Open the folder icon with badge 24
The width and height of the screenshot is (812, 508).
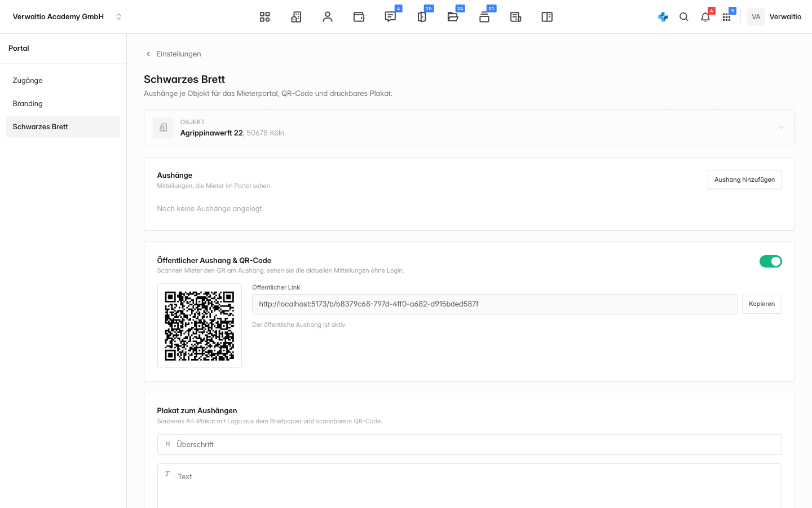(453, 17)
